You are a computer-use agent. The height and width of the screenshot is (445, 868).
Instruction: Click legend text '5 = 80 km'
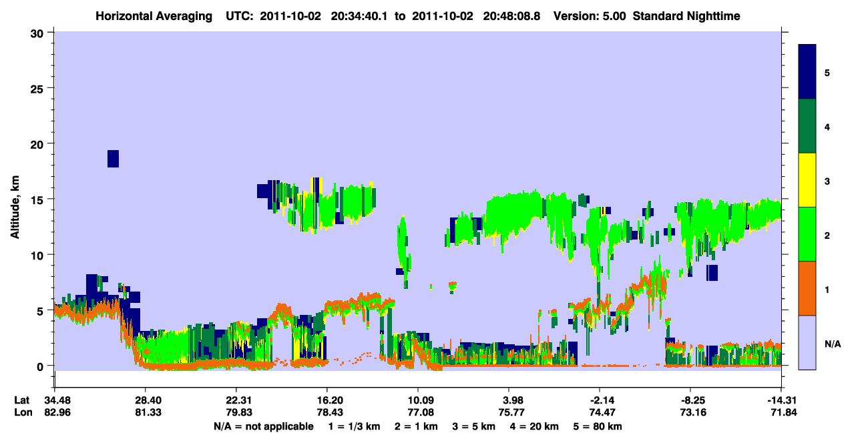pos(599,426)
